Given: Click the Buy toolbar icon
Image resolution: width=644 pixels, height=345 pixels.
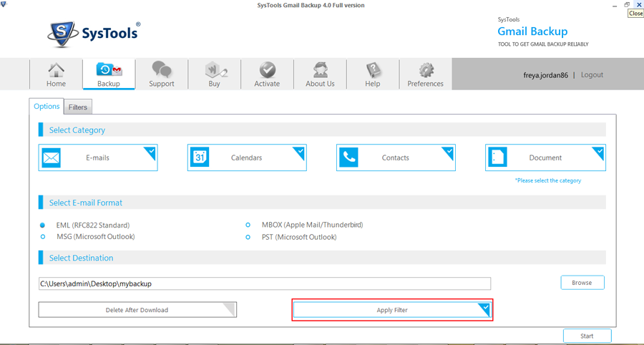Looking at the screenshot, I should pos(215,74).
